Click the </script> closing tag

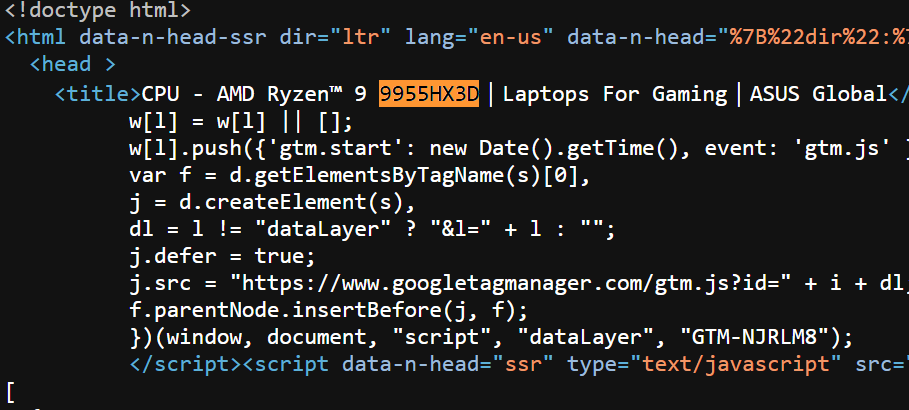click(x=185, y=364)
